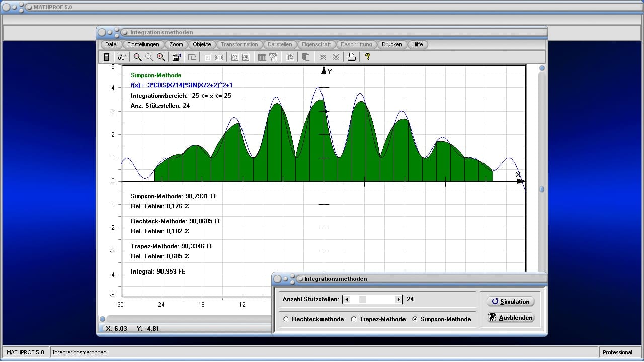Click the blue knob on vertical slider top
The height and width of the screenshot is (362, 644).
tap(542, 68)
